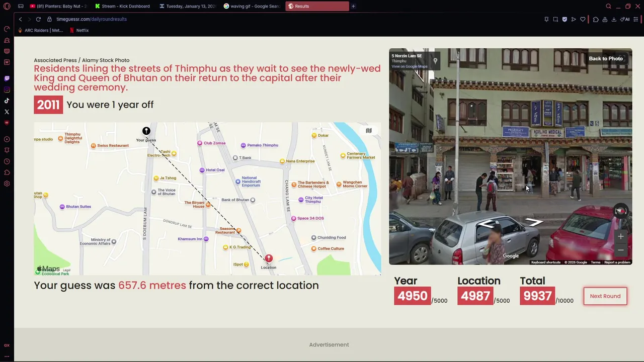This screenshot has height=362, width=644.
Task: Click the 5 Norzin Lam SE location pin icon
Action: tap(435, 61)
